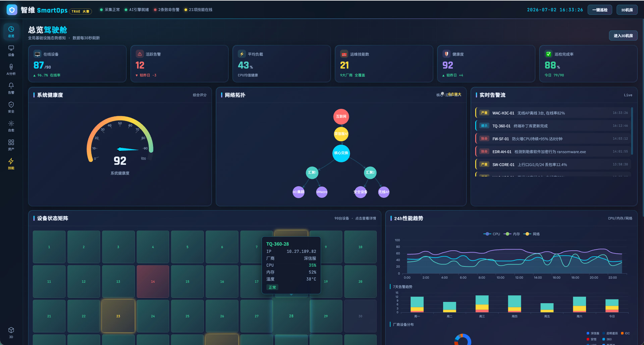
Task: Click the 2条致命告警 status indicator
Action: [x=167, y=10]
